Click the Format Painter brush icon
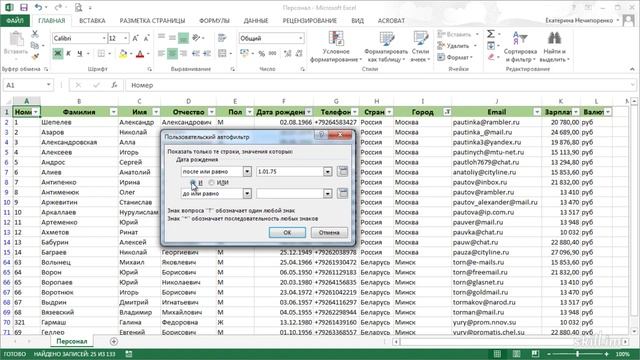This screenshot has width=640, height=360. pos(35,56)
